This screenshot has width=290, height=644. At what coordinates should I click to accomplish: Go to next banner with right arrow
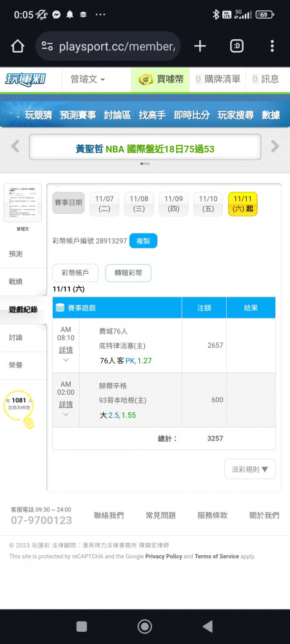tap(275, 146)
